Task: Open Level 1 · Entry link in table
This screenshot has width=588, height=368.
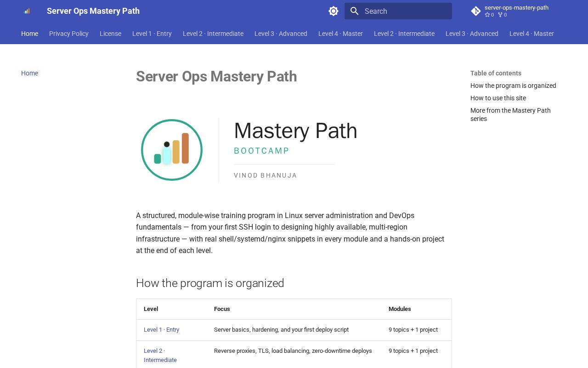Action: [161, 330]
